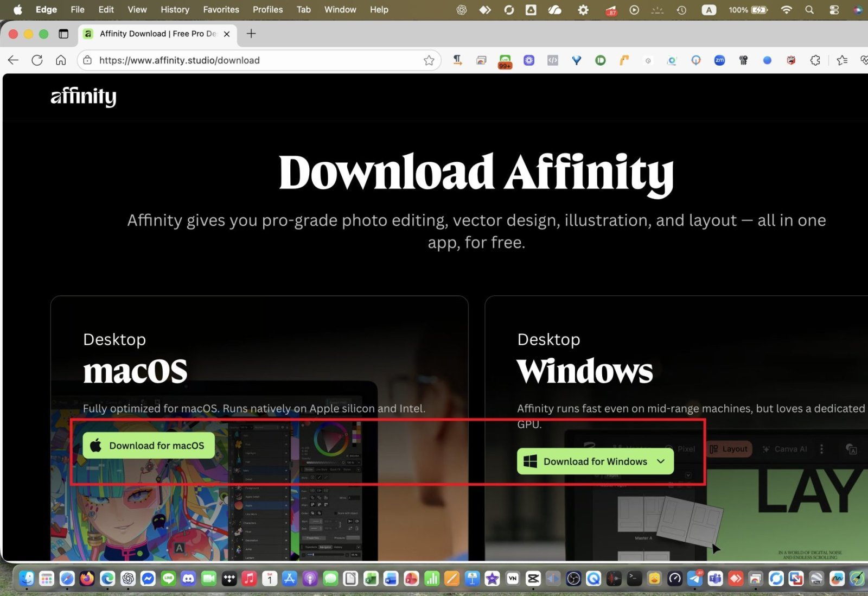Image resolution: width=868 pixels, height=596 pixels.
Task: Reload the page with refresh icon
Action: pos(37,60)
